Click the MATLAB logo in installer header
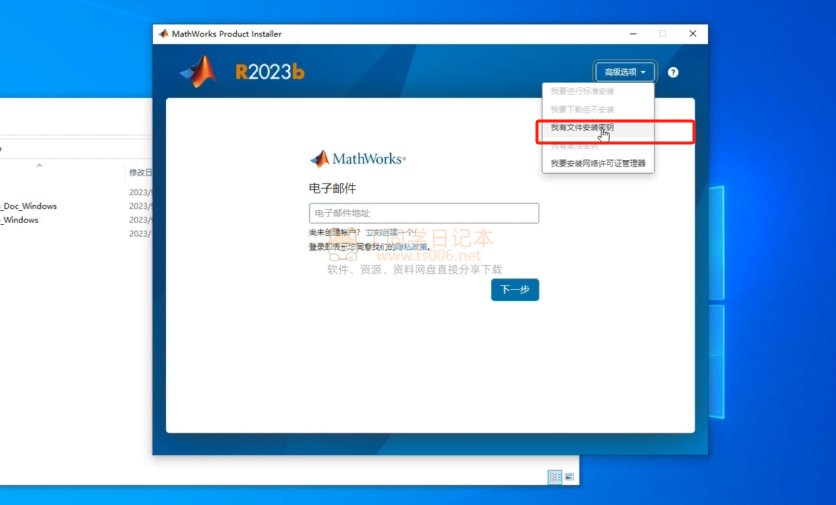This screenshot has width=836, height=505. point(198,71)
